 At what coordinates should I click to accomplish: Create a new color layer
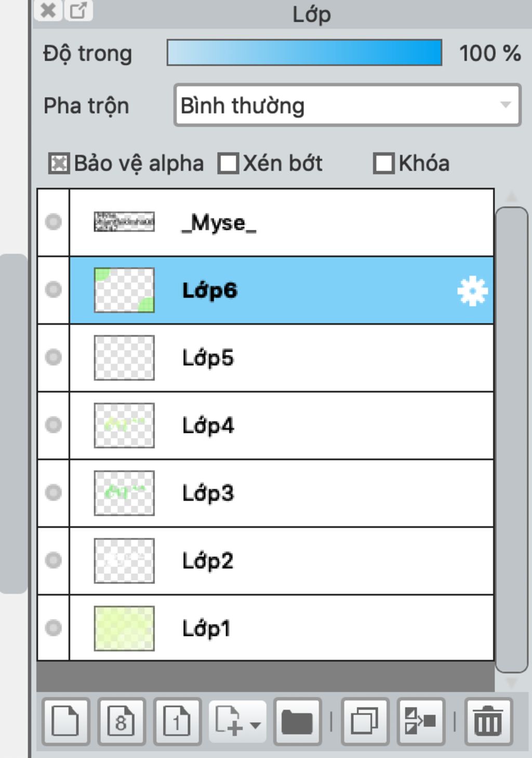click(x=65, y=722)
